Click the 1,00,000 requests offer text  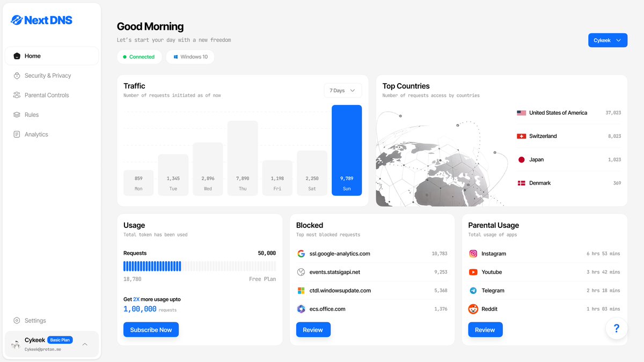click(150, 309)
